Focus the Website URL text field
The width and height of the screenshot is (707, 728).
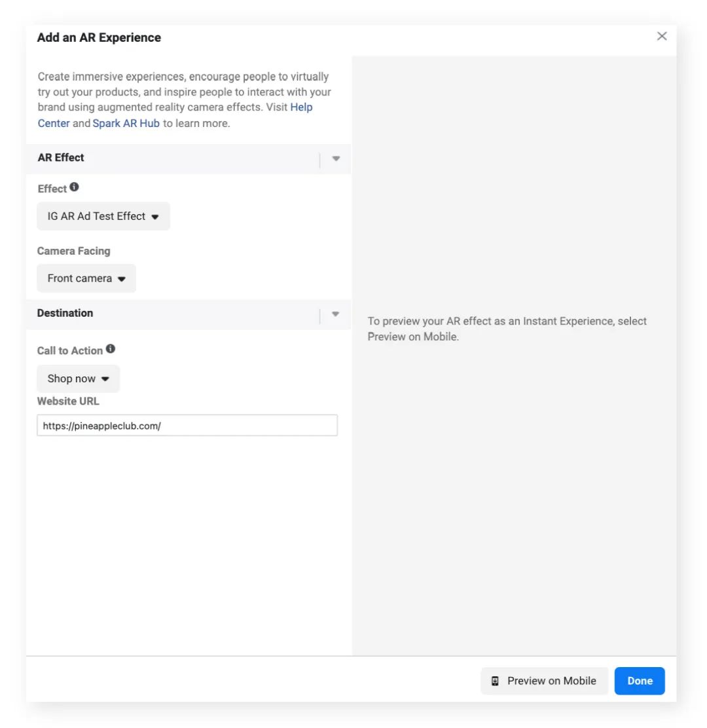coord(187,426)
